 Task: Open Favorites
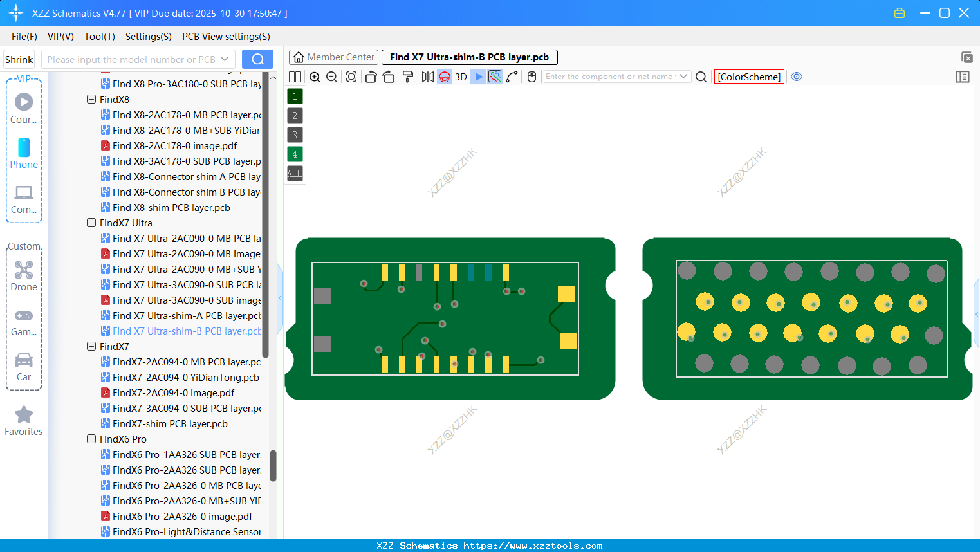click(x=24, y=421)
